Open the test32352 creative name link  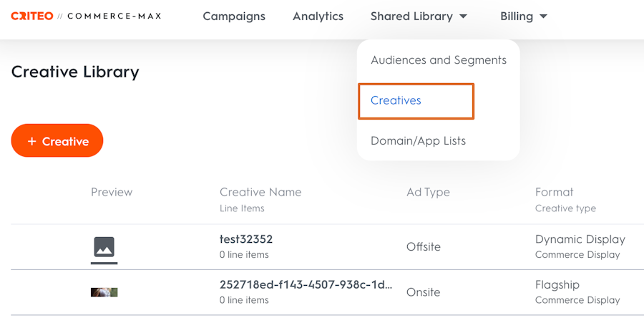click(246, 239)
